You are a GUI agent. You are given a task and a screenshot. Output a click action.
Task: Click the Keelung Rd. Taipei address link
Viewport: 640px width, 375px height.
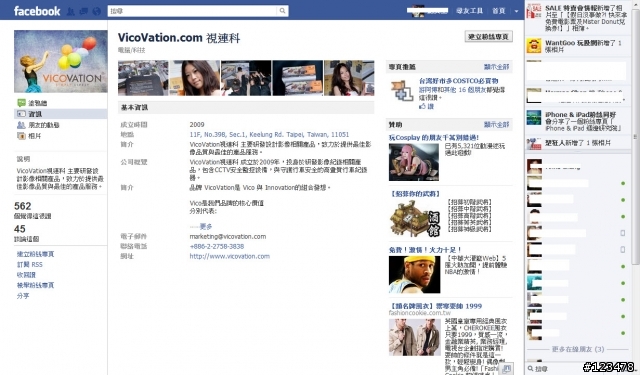click(269, 135)
